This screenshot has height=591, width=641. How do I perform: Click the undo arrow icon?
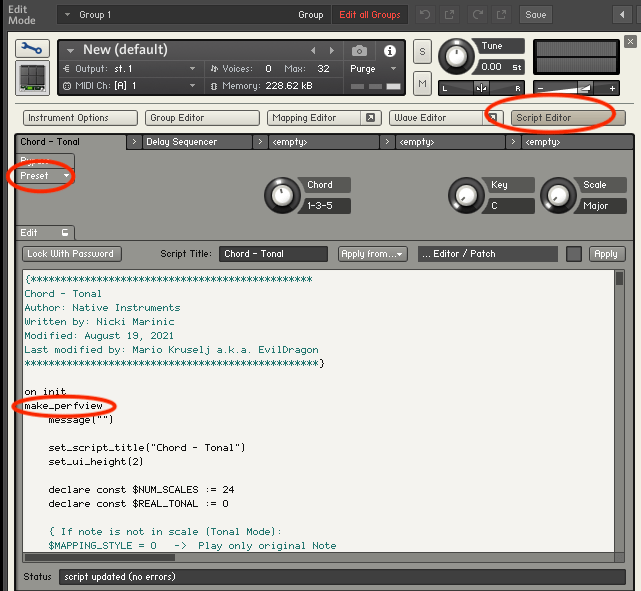(424, 15)
